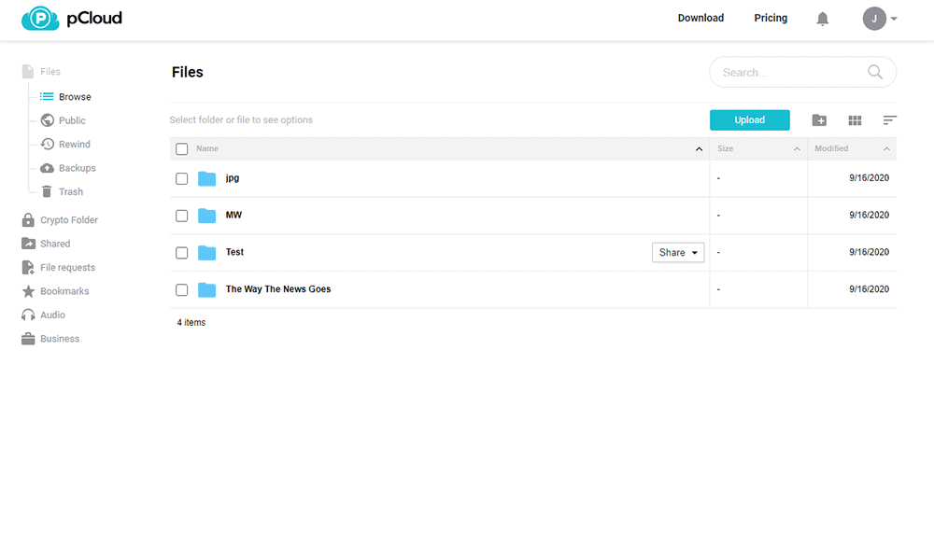Check the MW folder checkbox
The image size is (934, 560).
click(182, 216)
